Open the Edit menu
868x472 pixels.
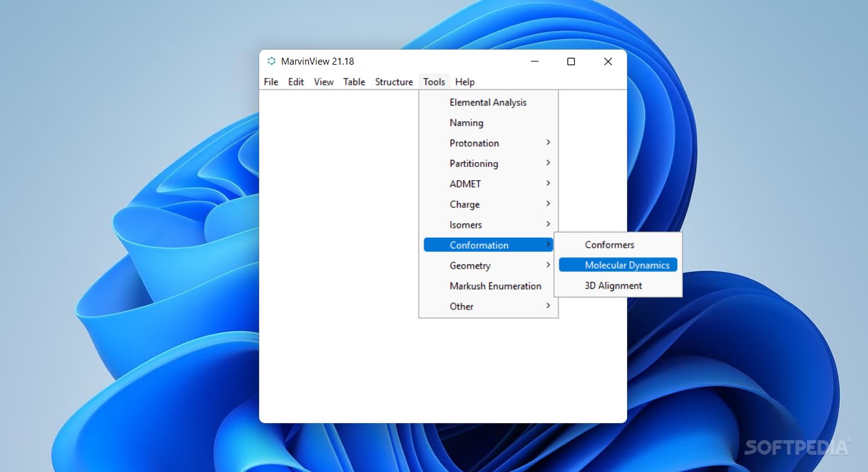[x=296, y=82]
